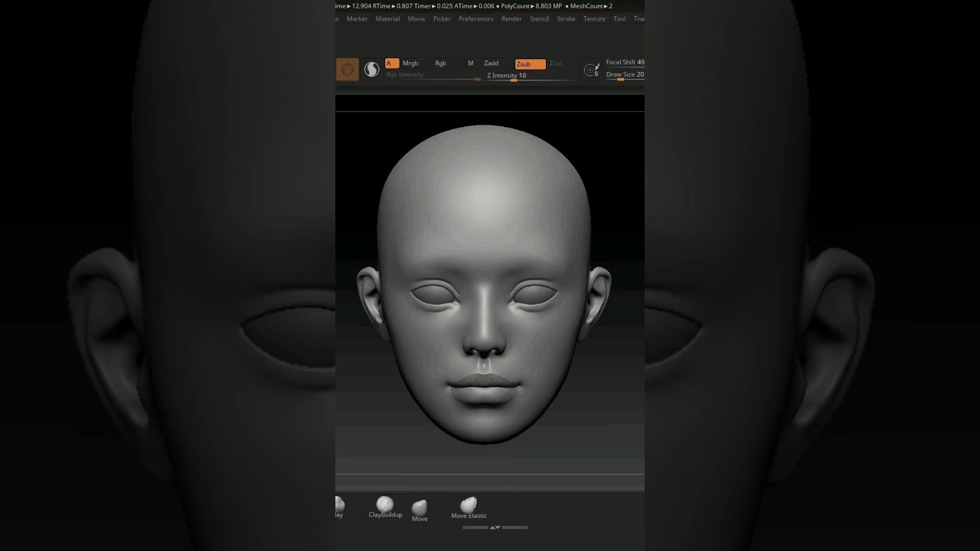Select the ClayBuildup brush
Image resolution: width=980 pixels, height=551 pixels.
385,507
